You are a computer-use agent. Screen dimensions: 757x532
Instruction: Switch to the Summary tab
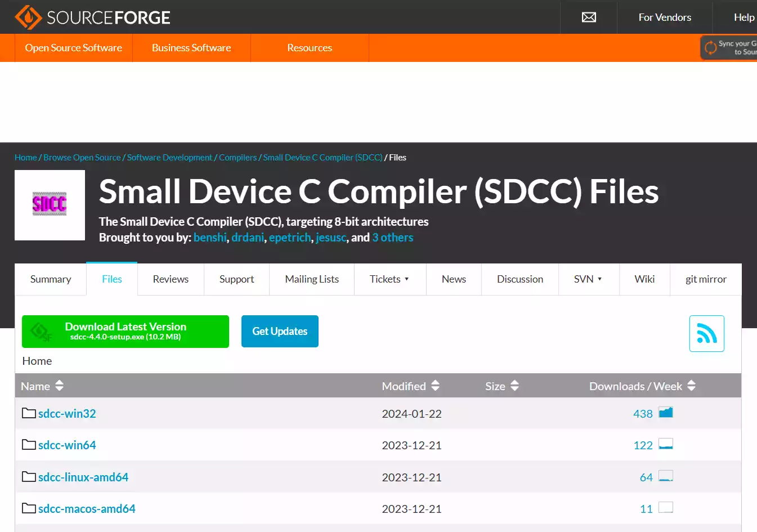(51, 279)
